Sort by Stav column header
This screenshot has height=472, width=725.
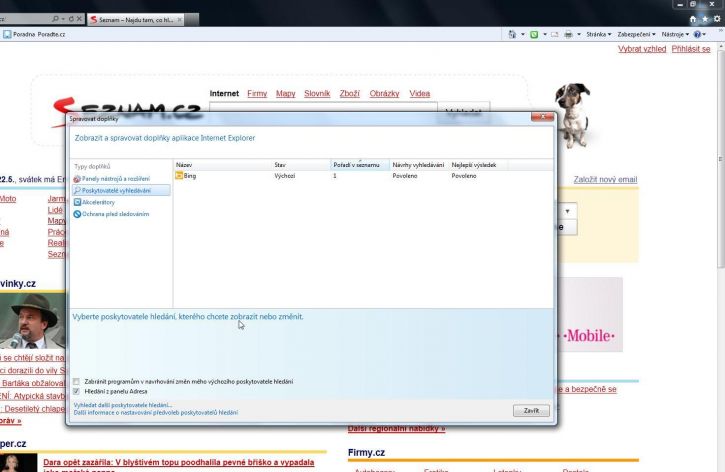[301, 165]
